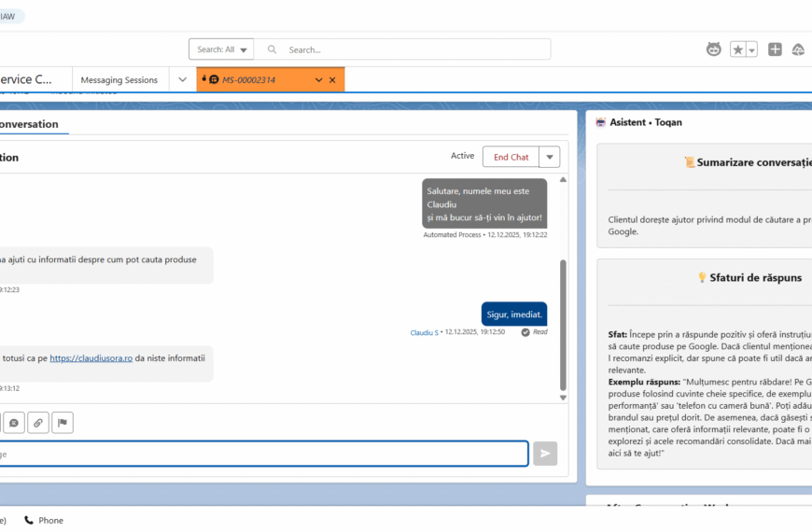Click the customer message about cauta produse

[106, 265]
